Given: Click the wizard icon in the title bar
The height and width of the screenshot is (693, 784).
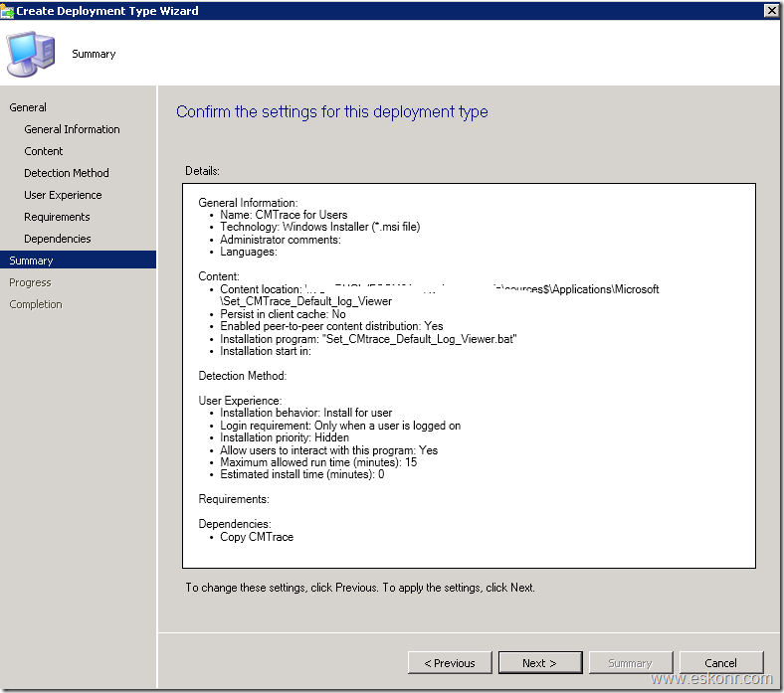Looking at the screenshot, I should coord(8,10).
